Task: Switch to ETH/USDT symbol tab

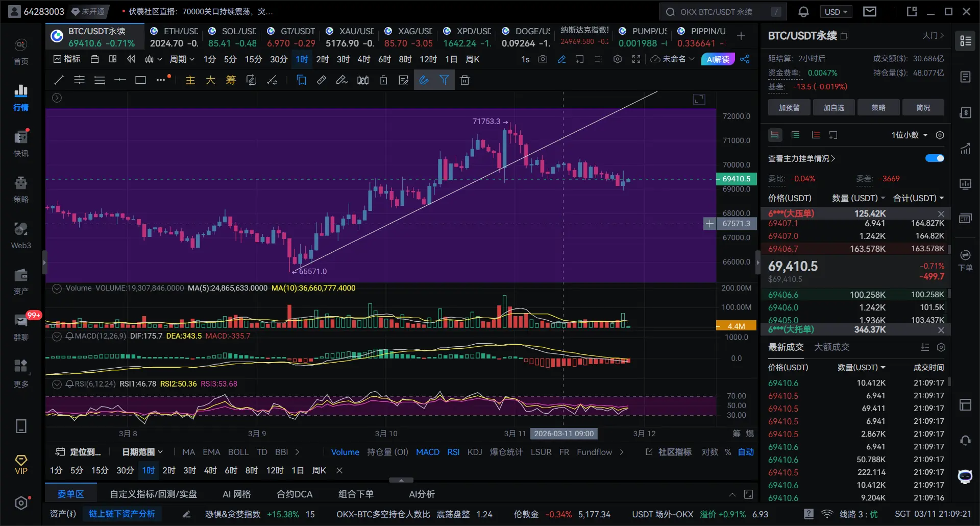Action: pos(175,37)
